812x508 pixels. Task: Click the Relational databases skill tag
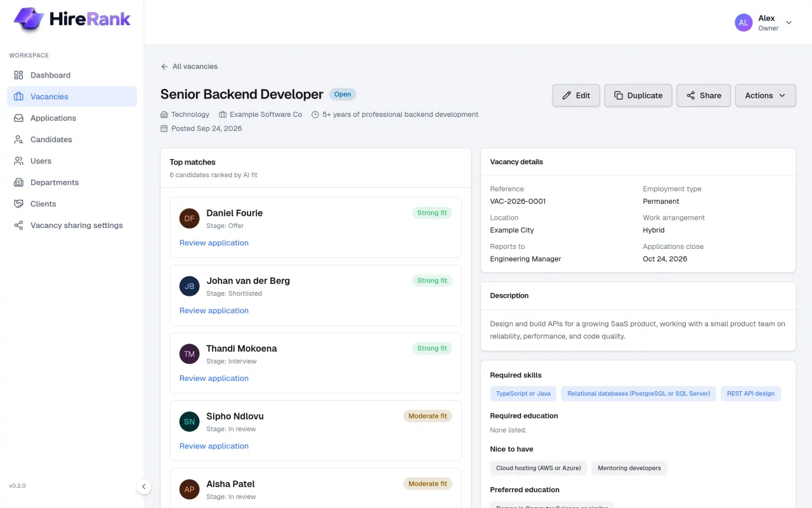639,394
